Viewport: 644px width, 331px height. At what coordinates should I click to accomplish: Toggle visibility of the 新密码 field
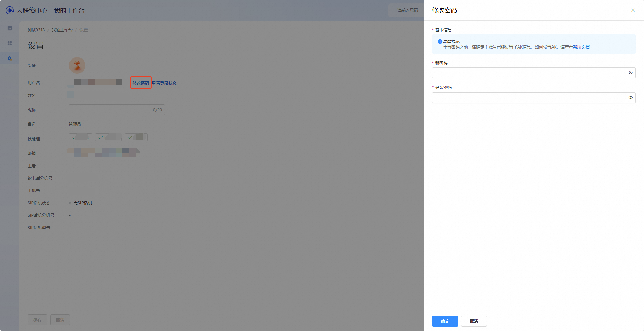631,73
